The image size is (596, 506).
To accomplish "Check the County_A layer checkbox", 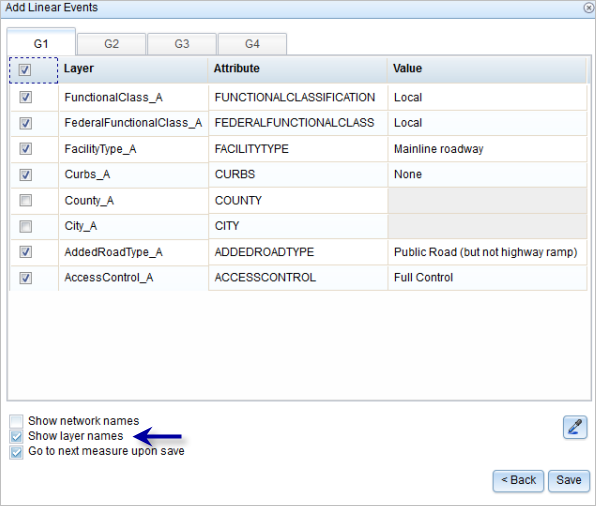I will pyautogui.click(x=25, y=200).
